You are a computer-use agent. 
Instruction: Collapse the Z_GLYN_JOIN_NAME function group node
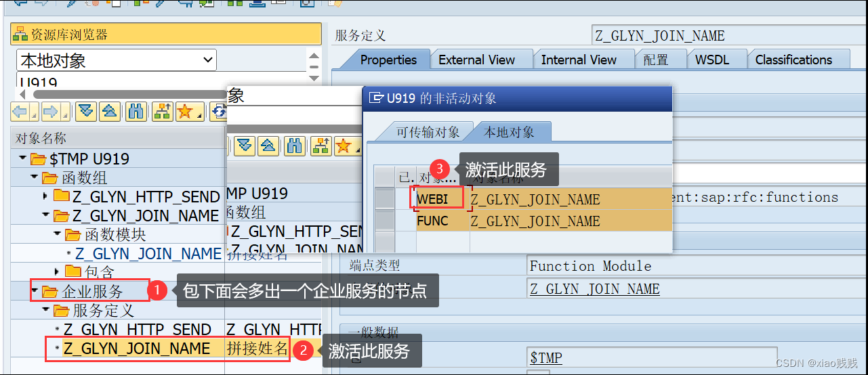(x=45, y=215)
